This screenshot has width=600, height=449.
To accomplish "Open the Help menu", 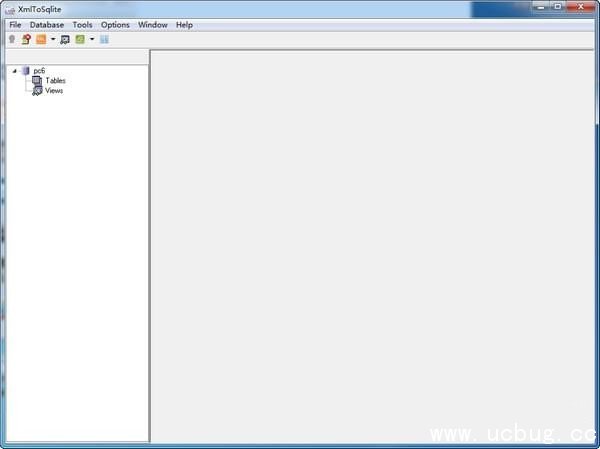I will [184, 25].
